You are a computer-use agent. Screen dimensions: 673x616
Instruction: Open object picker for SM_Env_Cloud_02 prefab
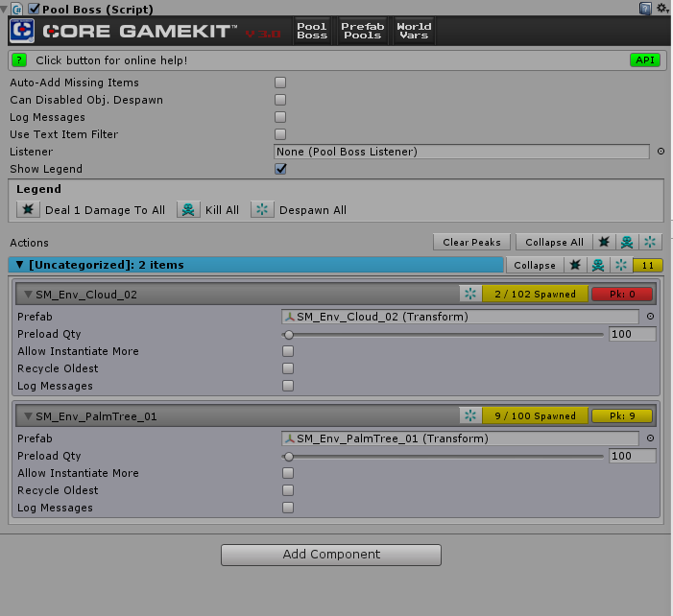point(650,316)
